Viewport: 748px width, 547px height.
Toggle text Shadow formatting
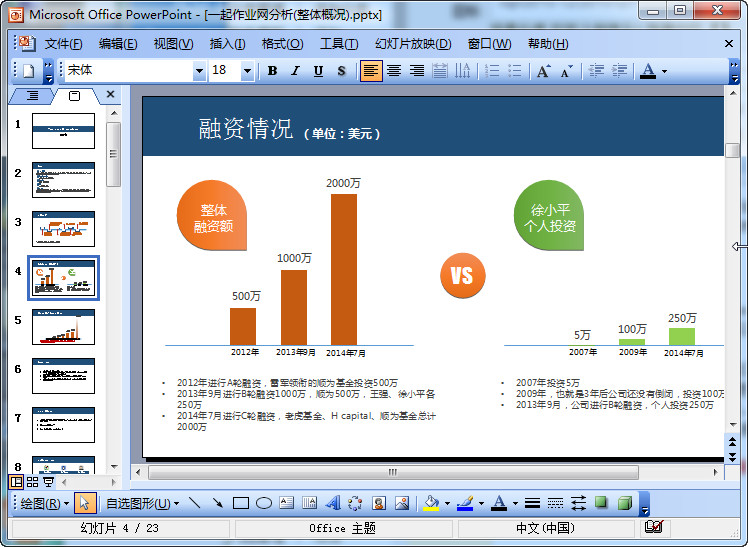(x=341, y=71)
